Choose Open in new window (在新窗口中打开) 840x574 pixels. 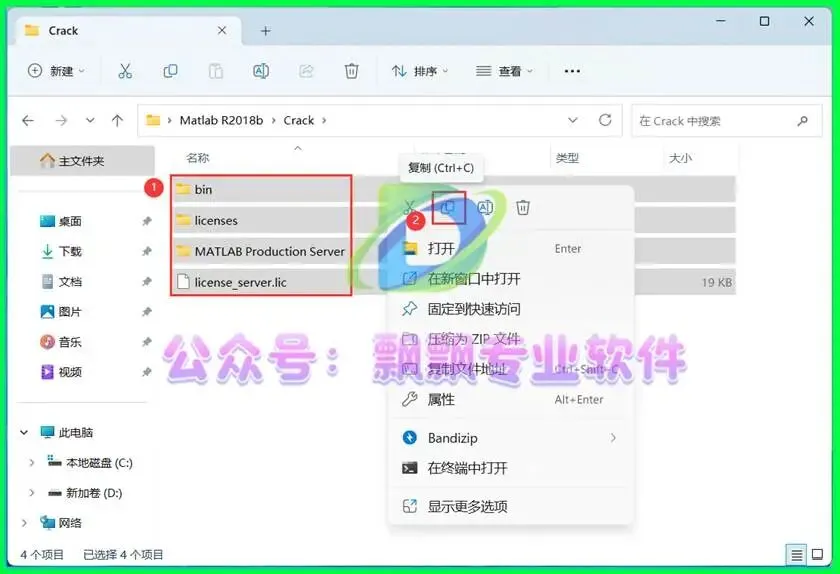[511, 278]
